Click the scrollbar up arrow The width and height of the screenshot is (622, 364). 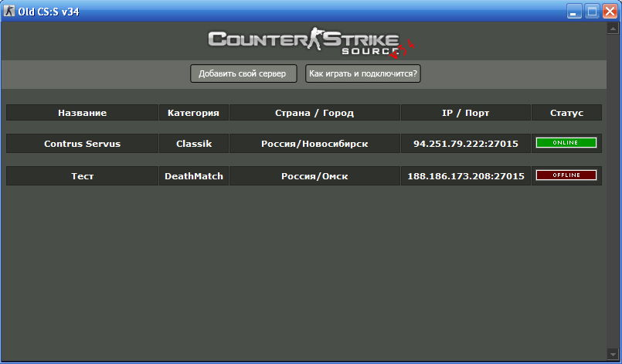(x=613, y=28)
